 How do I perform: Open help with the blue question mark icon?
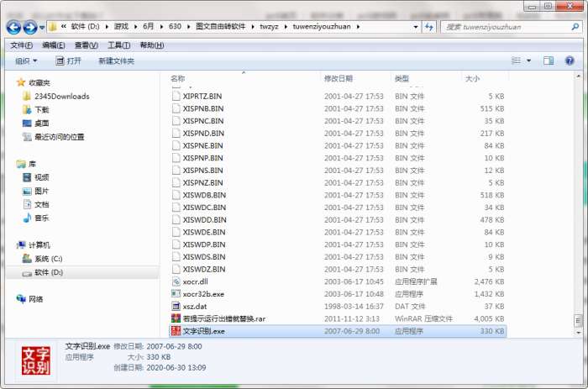[x=570, y=60]
